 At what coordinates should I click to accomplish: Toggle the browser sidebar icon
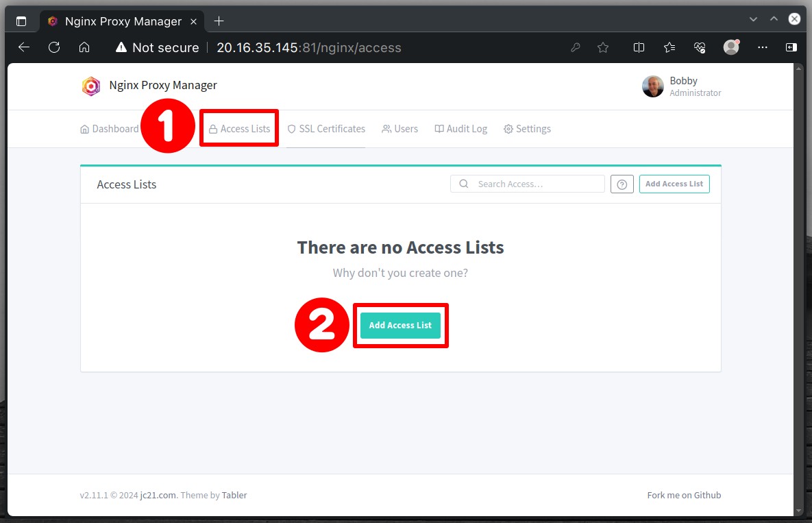pos(791,48)
